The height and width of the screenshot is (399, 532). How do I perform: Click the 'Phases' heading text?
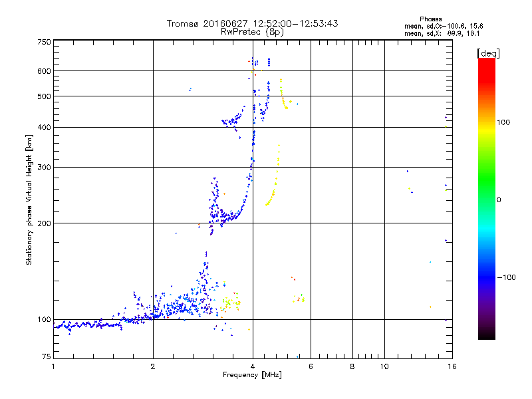[x=430, y=19]
